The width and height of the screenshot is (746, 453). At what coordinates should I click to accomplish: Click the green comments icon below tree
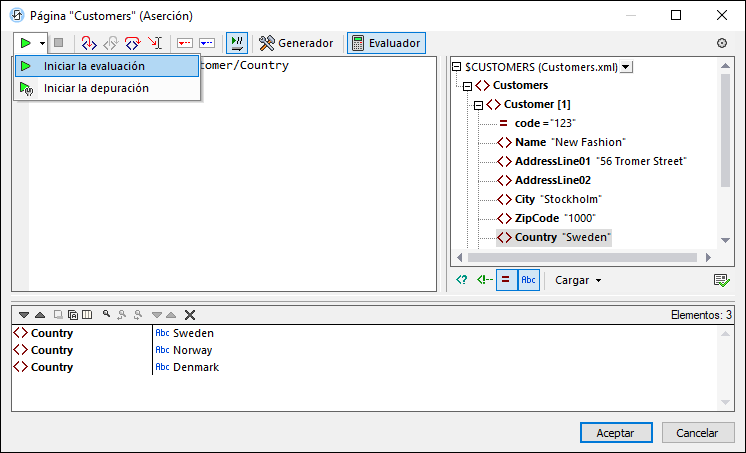[483, 280]
